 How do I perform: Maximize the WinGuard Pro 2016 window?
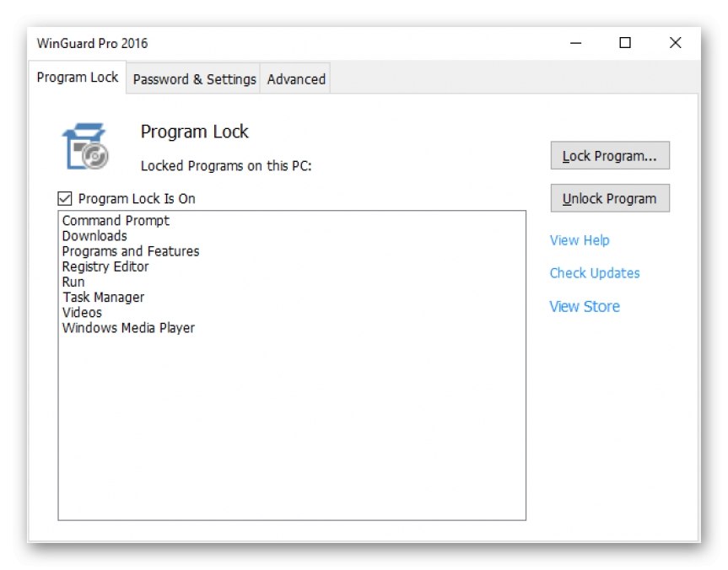625,43
